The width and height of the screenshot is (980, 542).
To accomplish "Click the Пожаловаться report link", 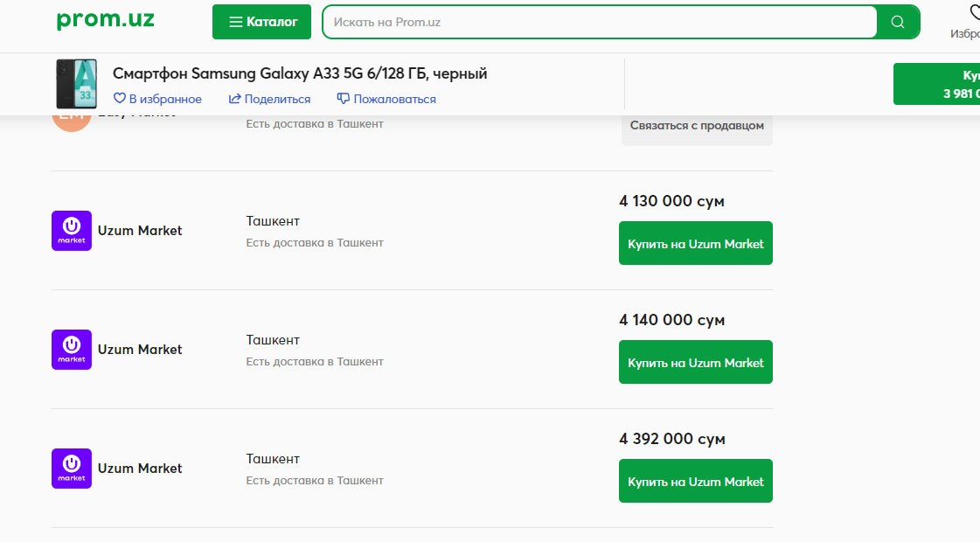I will [x=386, y=99].
